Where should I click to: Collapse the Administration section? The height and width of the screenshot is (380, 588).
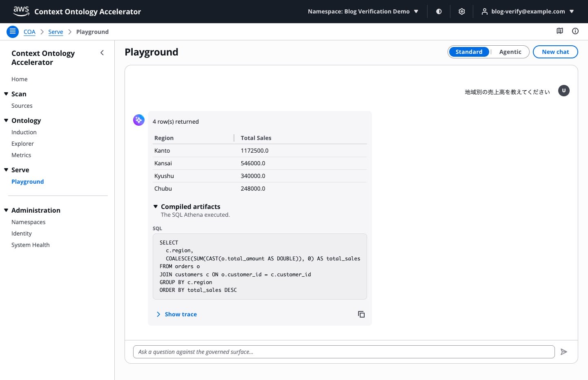[6, 210]
